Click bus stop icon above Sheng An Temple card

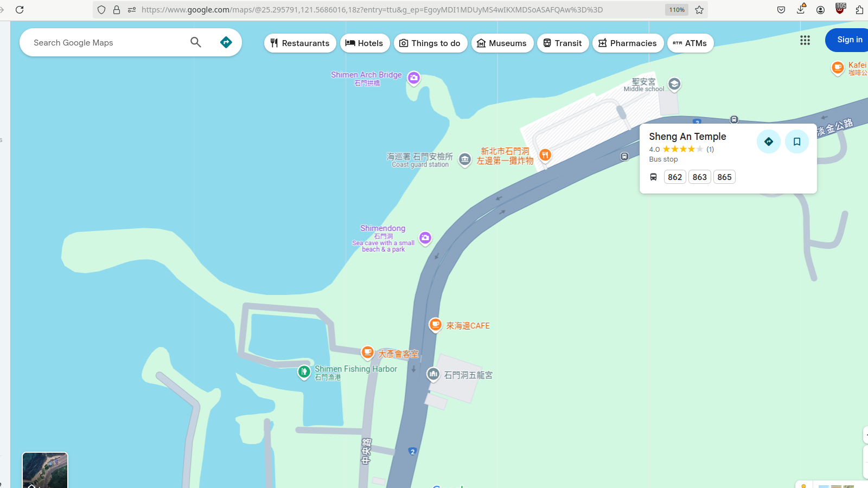734,119
